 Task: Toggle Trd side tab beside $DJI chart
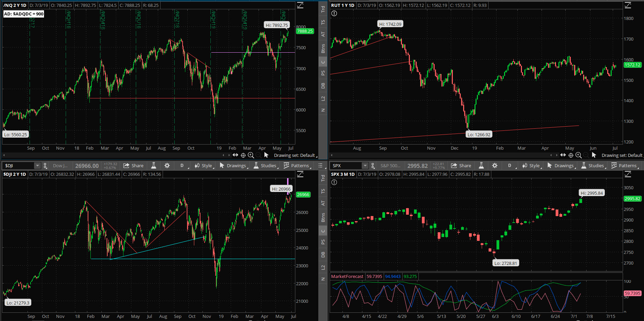323,178
